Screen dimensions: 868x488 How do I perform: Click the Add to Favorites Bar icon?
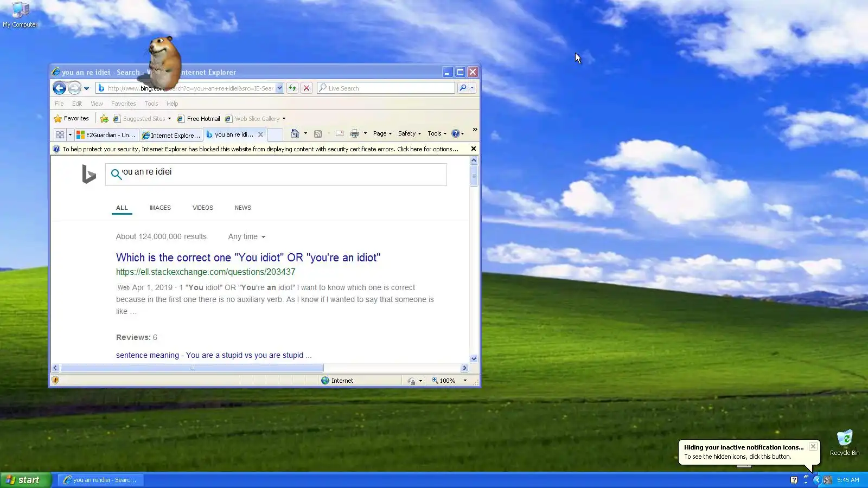104,119
